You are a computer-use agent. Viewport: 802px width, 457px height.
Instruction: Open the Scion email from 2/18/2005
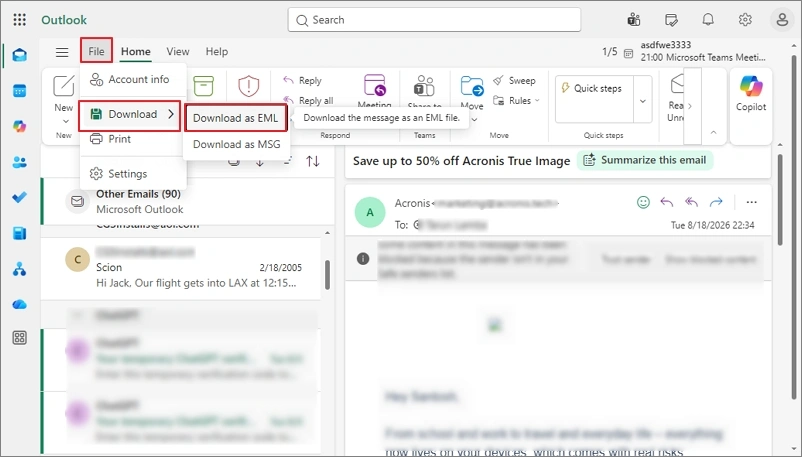pos(182,268)
